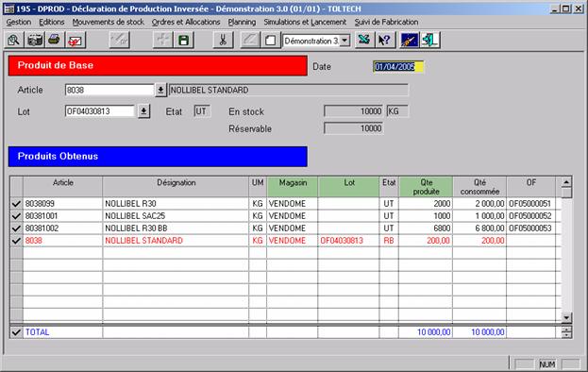Open the Suivi de Fabrication menu
Image resolution: width=588 pixels, height=372 pixels.
[386, 22]
